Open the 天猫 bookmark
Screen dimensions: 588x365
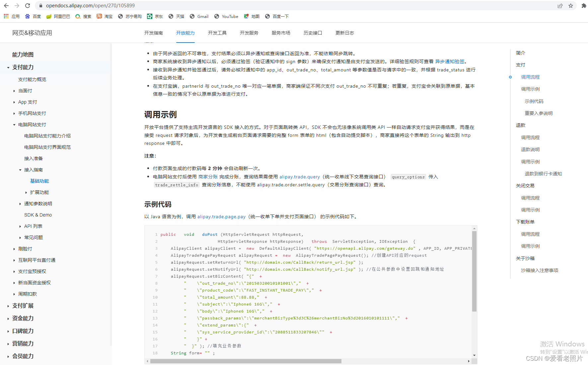click(x=176, y=16)
